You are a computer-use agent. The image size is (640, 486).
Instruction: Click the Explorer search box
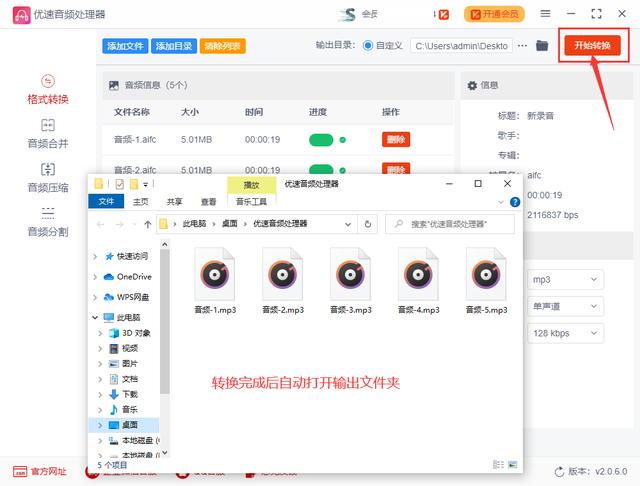click(x=450, y=224)
